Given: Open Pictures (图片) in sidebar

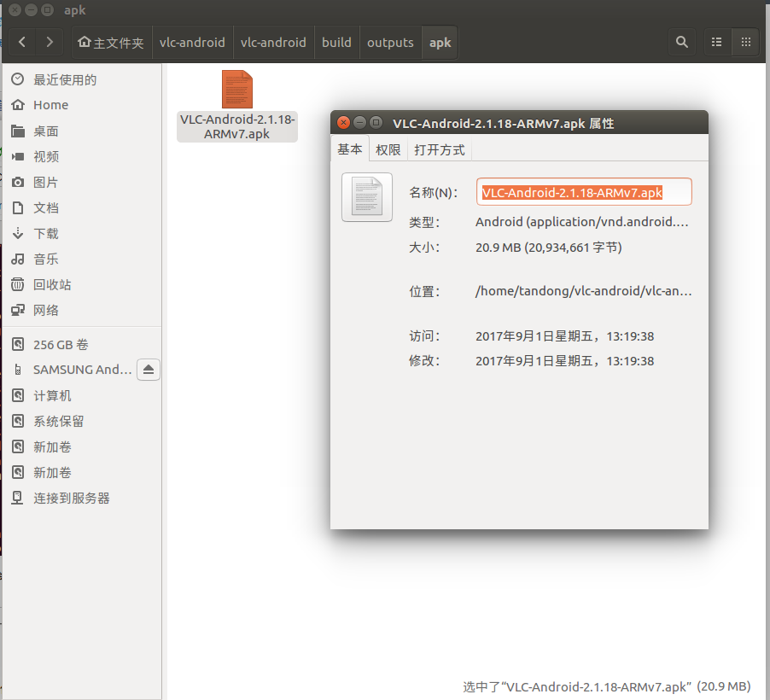Looking at the screenshot, I should click(82, 182).
